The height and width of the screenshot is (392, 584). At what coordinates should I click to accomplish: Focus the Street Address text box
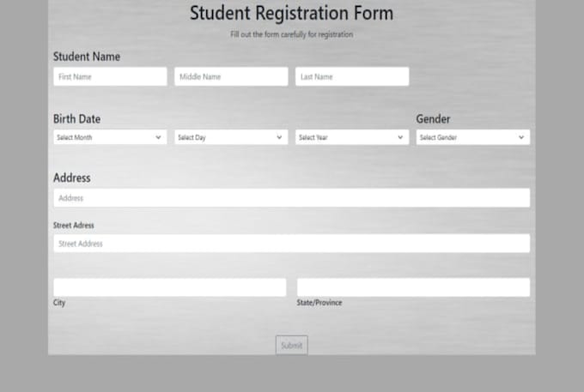coord(291,244)
